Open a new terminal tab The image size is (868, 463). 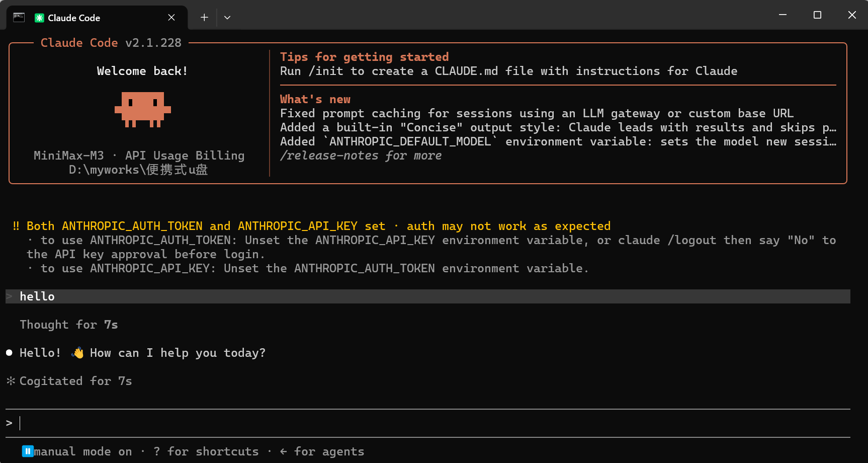(204, 18)
